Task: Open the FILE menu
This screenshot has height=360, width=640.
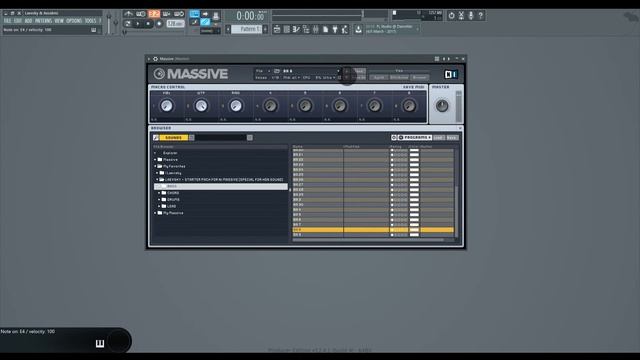Action: (7, 20)
